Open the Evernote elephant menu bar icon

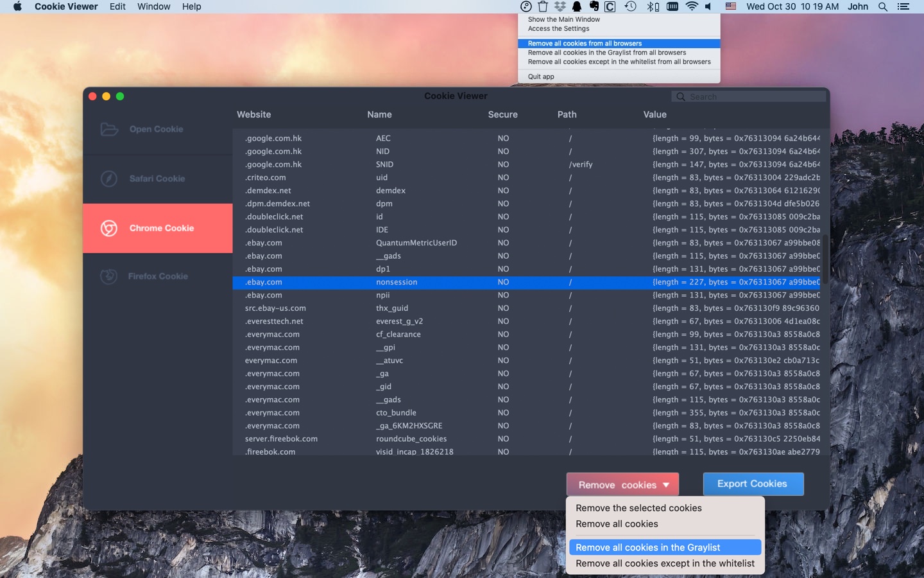pyautogui.click(x=594, y=6)
